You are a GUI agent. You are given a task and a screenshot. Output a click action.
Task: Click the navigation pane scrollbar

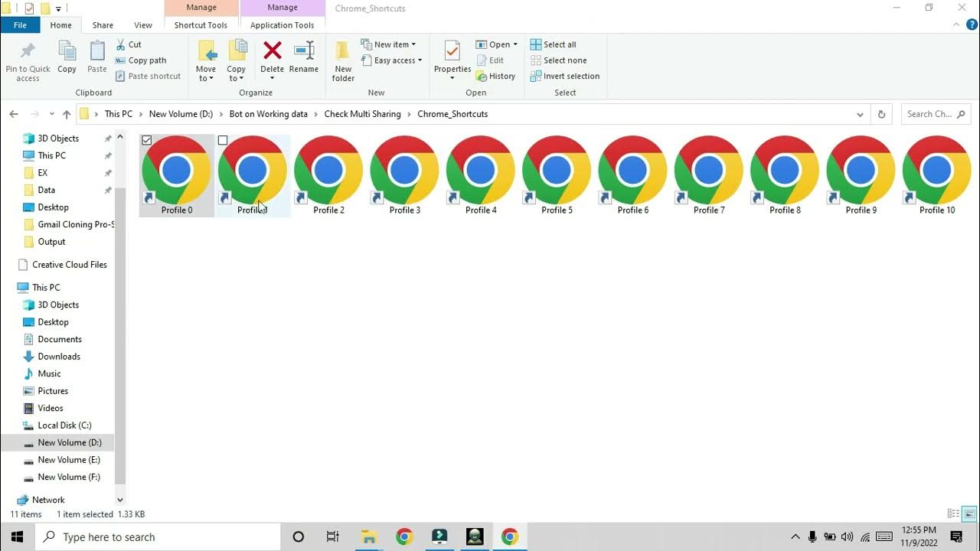click(x=120, y=337)
